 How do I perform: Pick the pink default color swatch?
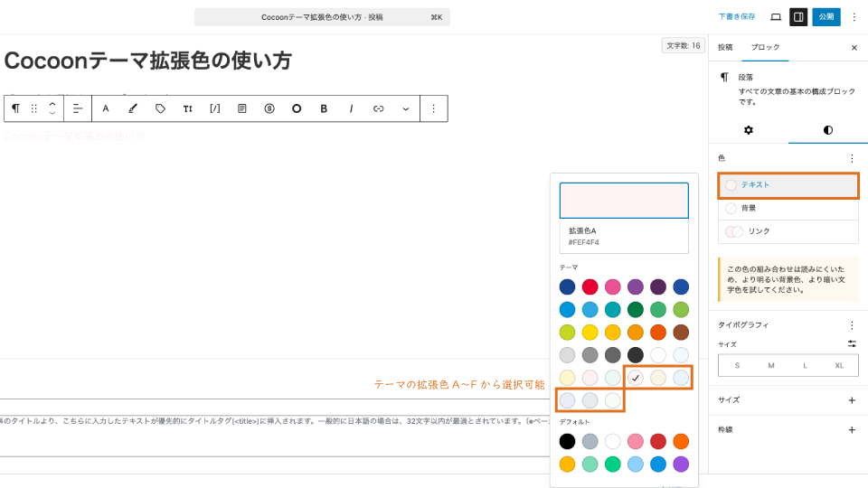(636, 441)
